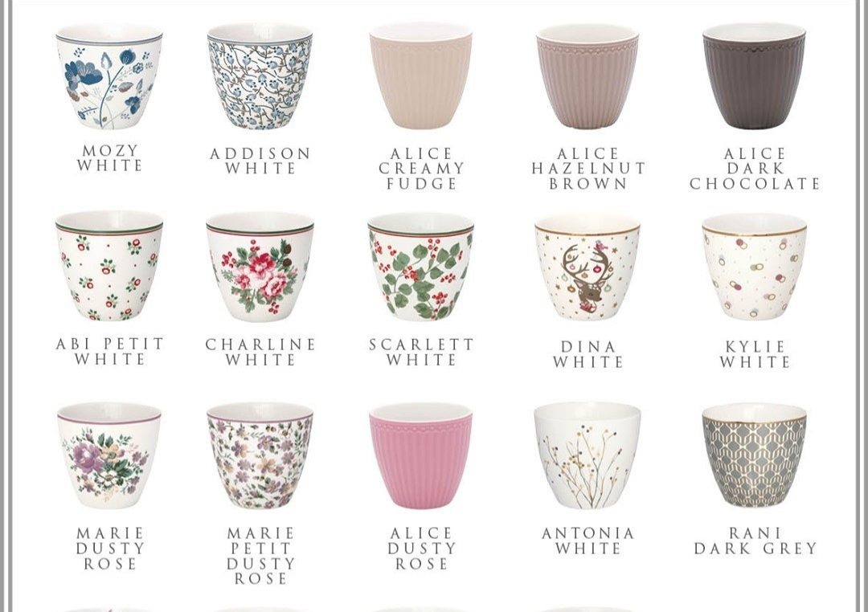Choose the Alice Creamy Fudge cup
Image resolution: width=868 pixels, height=612 pixels.
(x=420, y=76)
